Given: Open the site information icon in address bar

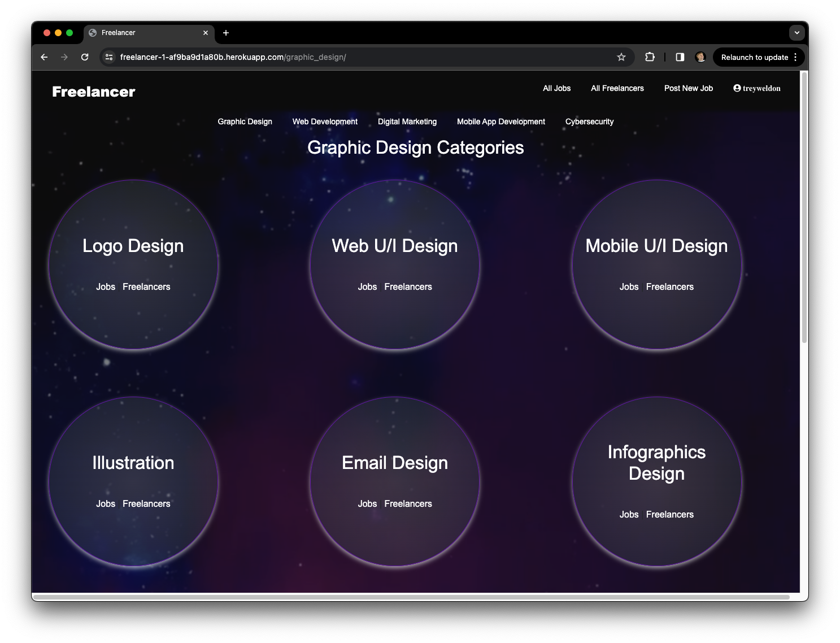Looking at the screenshot, I should click(x=110, y=57).
